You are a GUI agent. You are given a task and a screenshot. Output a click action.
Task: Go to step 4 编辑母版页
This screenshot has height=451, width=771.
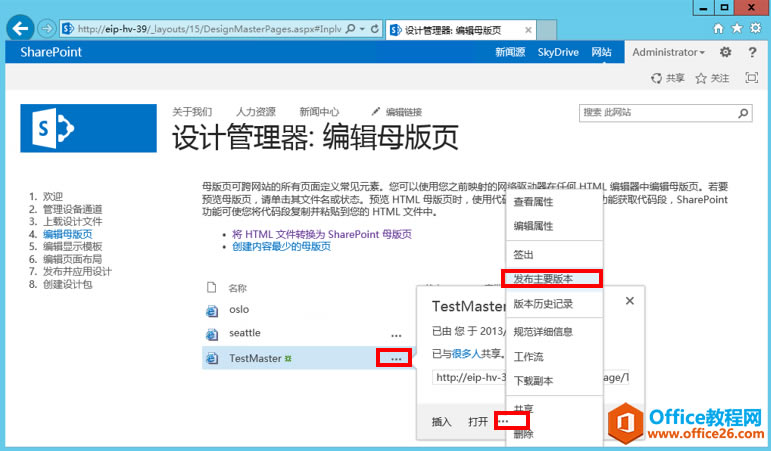tap(67, 234)
